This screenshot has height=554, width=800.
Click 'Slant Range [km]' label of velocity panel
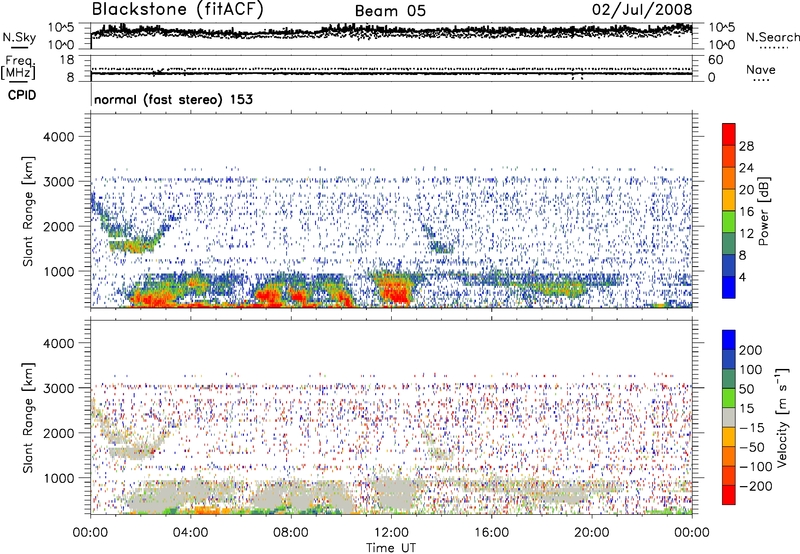28,418
